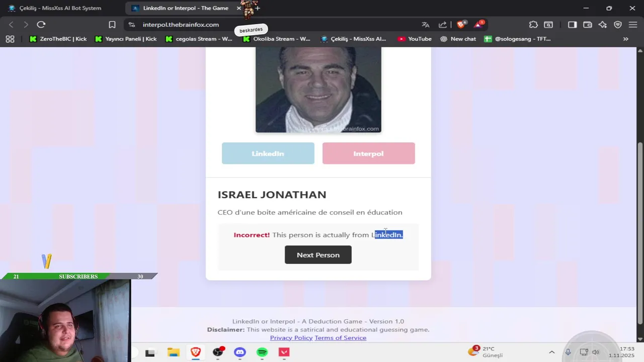Click the microphone tray icon
Viewport: 644px width, 362px height.
click(568, 352)
